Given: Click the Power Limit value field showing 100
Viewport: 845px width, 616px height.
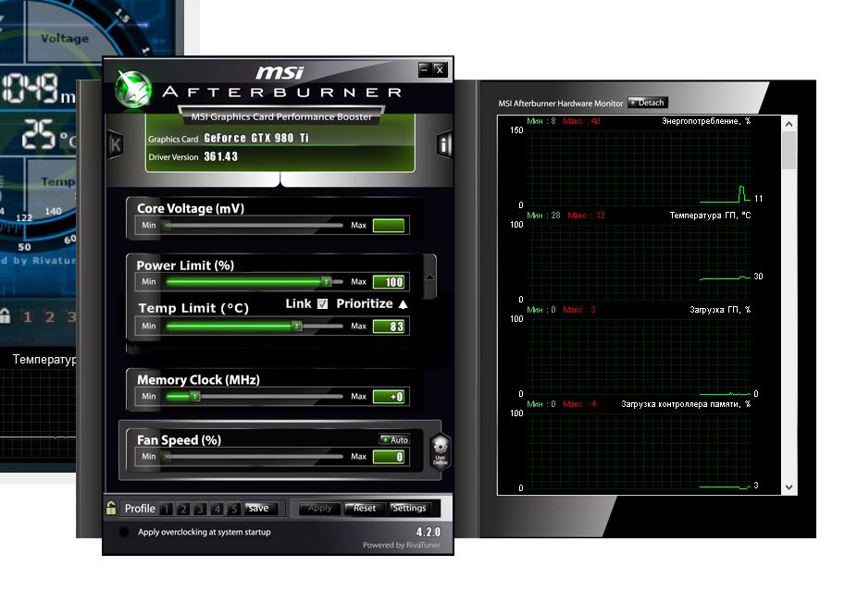Looking at the screenshot, I should (x=389, y=282).
